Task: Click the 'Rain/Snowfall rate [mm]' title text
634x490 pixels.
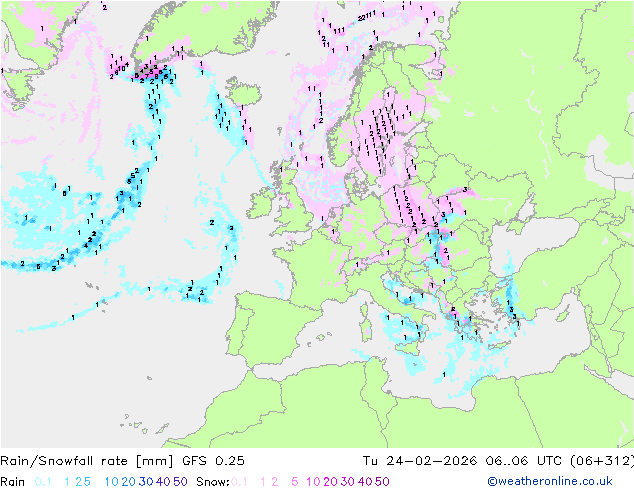Action: pyautogui.click(x=87, y=461)
